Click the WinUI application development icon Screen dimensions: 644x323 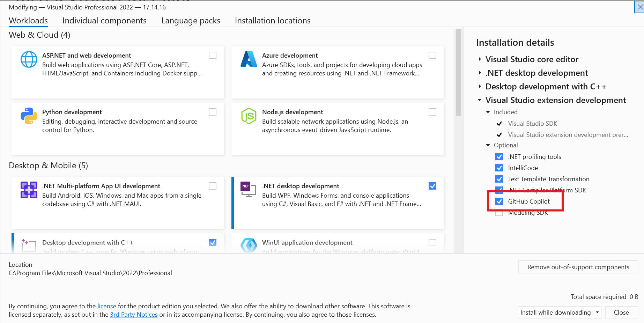[249, 245]
